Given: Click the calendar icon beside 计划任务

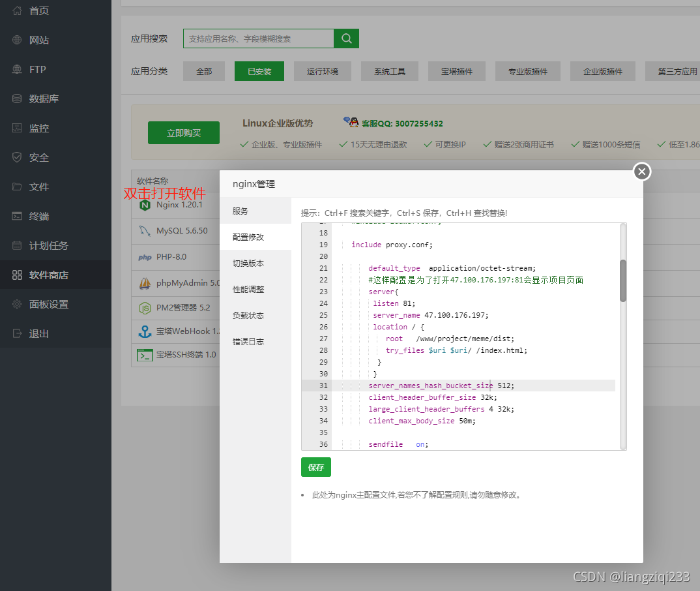Looking at the screenshot, I should tap(17, 245).
